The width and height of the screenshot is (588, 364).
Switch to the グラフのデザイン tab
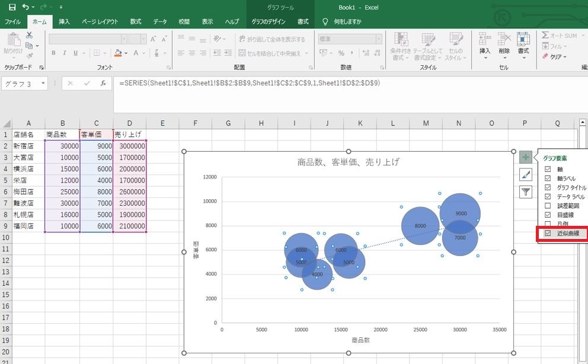268,22
